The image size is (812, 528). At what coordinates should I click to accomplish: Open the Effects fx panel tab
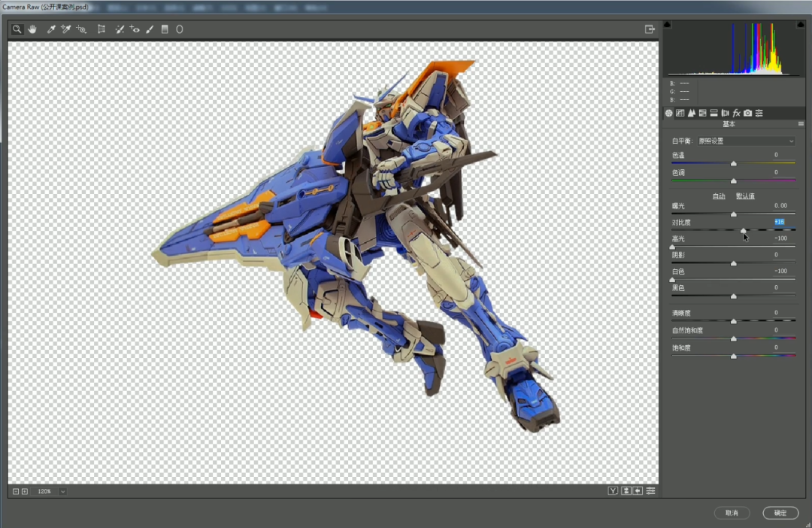pyautogui.click(x=736, y=113)
